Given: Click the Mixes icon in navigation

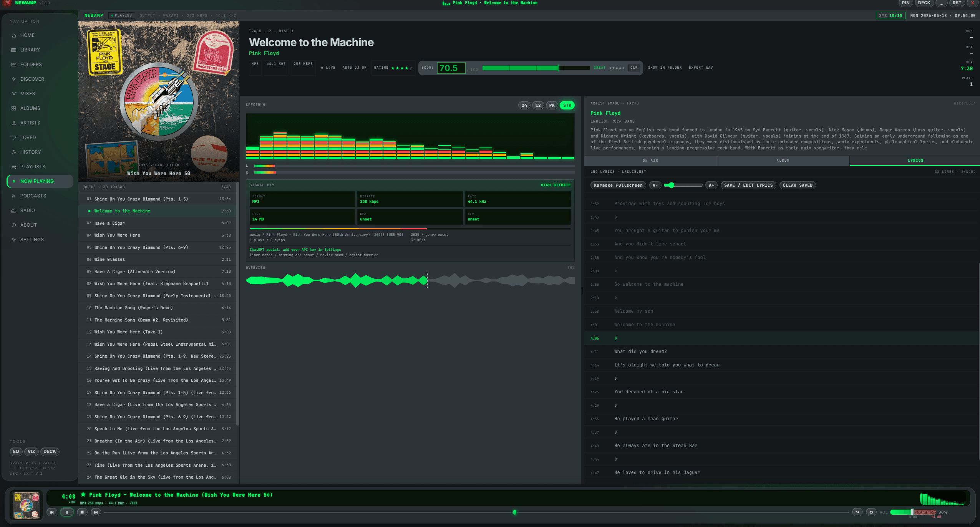Looking at the screenshot, I should click(14, 94).
